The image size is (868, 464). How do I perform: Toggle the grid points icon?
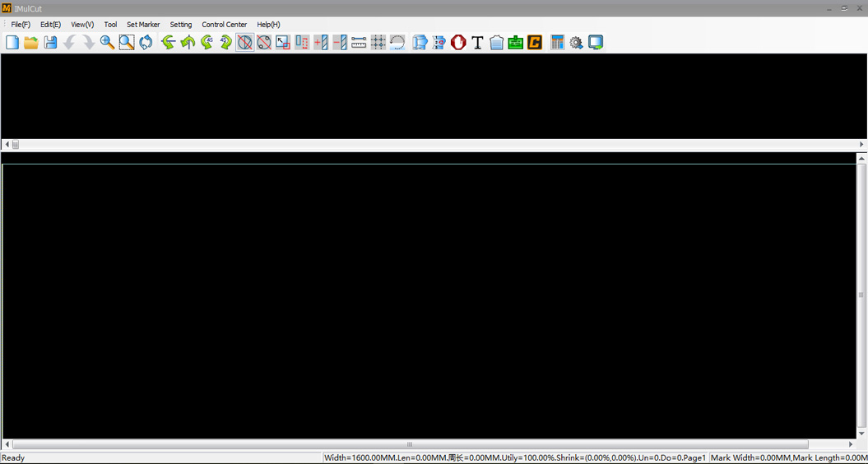pyautogui.click(x=378, y=43)
